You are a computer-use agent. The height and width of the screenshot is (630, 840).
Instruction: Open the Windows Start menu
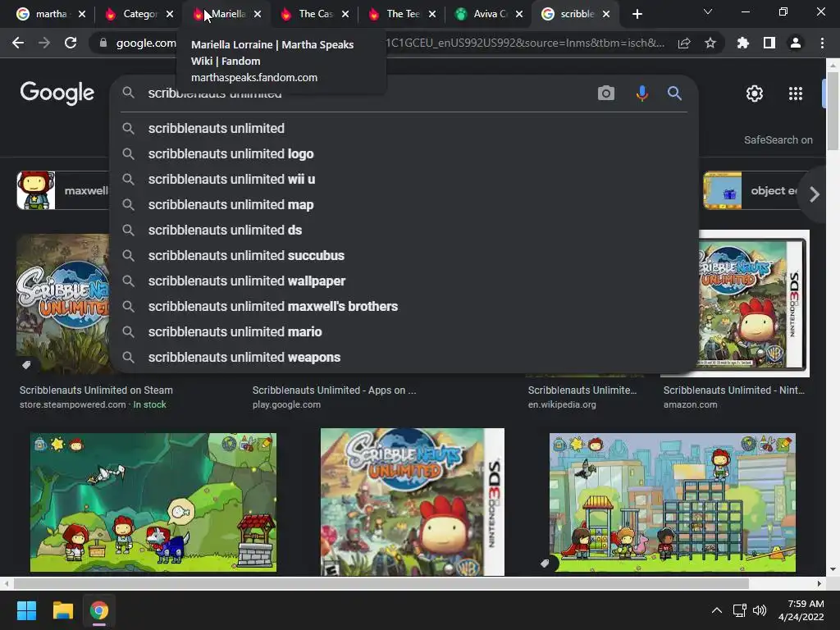point(26,610)
